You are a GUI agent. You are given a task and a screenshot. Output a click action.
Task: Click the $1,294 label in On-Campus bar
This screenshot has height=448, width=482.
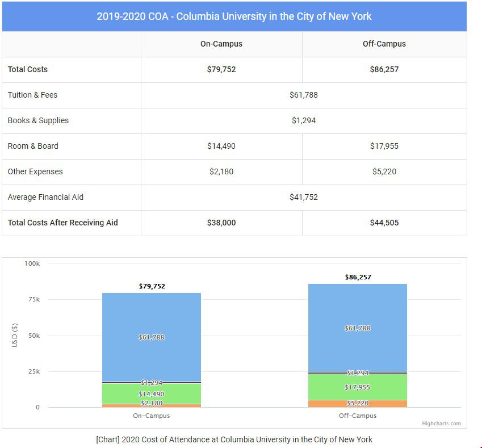152,383
